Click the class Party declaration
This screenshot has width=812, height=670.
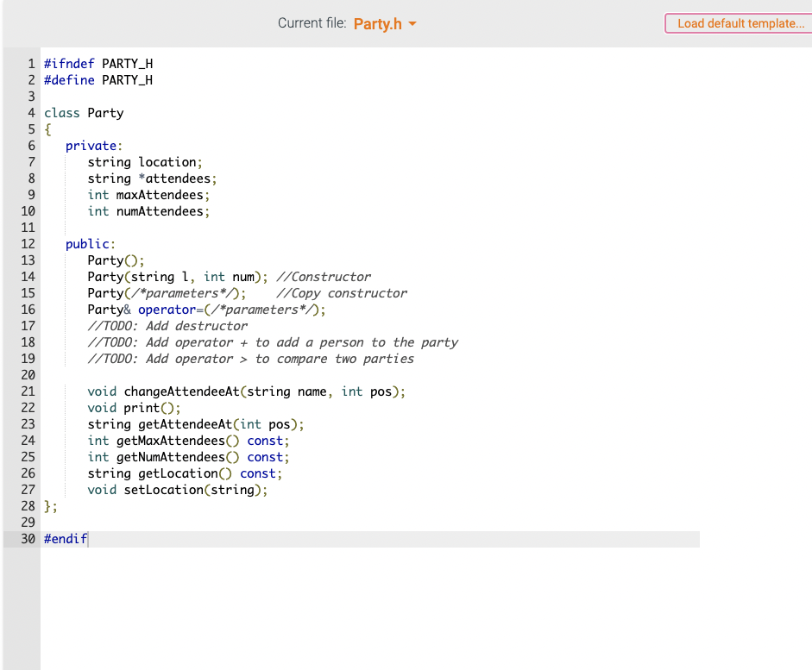click(84, 112)
